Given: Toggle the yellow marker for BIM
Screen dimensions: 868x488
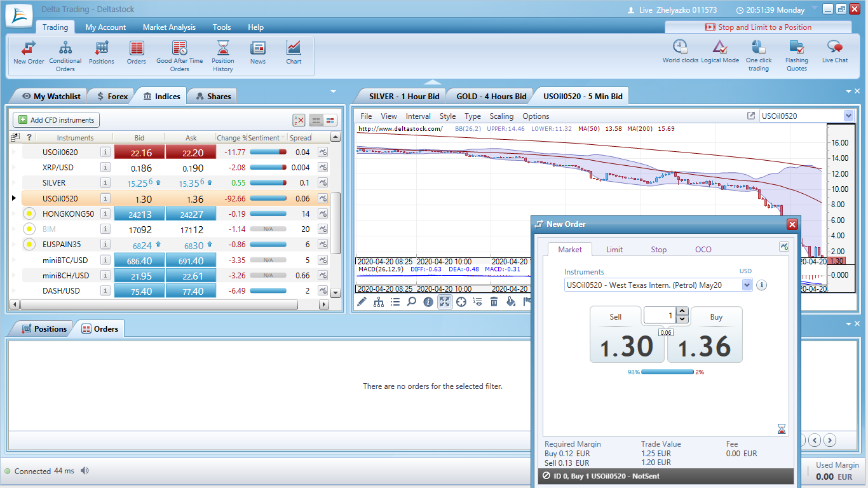Looking at the screenshot, I should pyautogui.click(x=29, y=229).
